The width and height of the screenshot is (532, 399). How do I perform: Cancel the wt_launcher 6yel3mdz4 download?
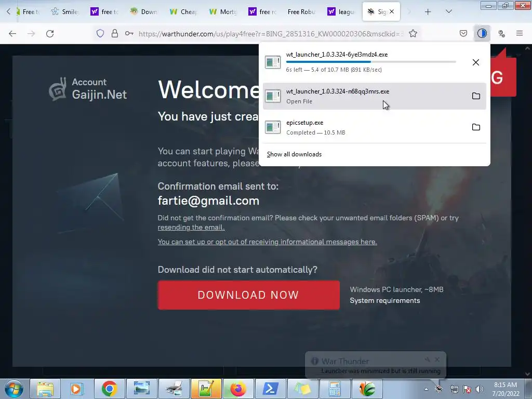[x=476, y=62]
